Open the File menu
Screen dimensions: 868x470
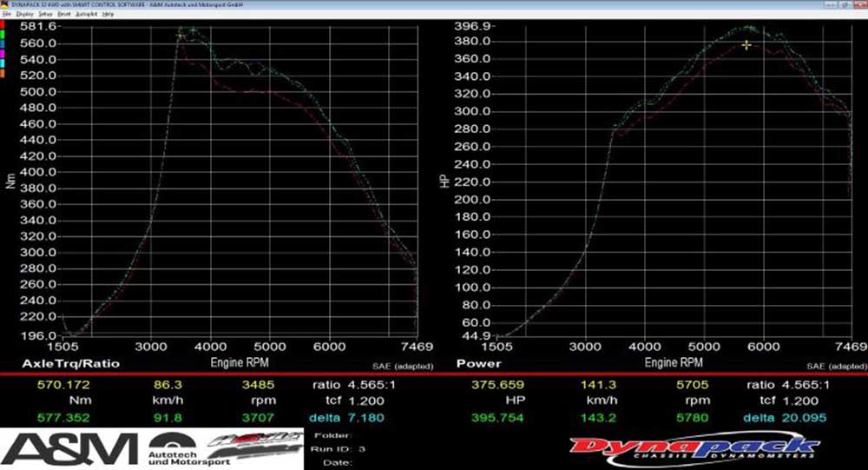6,15
